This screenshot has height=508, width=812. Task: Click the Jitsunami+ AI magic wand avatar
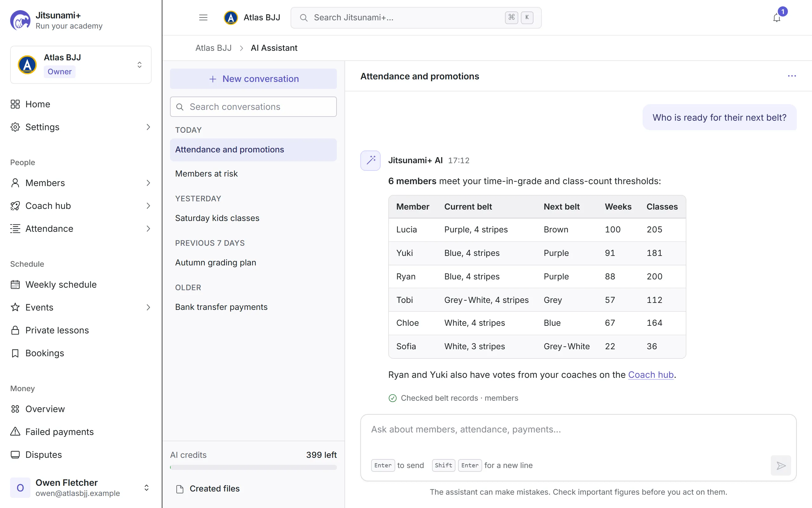point(370,160)
